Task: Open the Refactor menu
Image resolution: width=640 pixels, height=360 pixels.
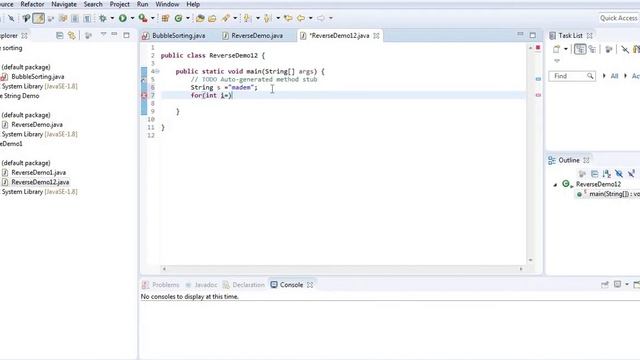Action: tap(32, 4)
